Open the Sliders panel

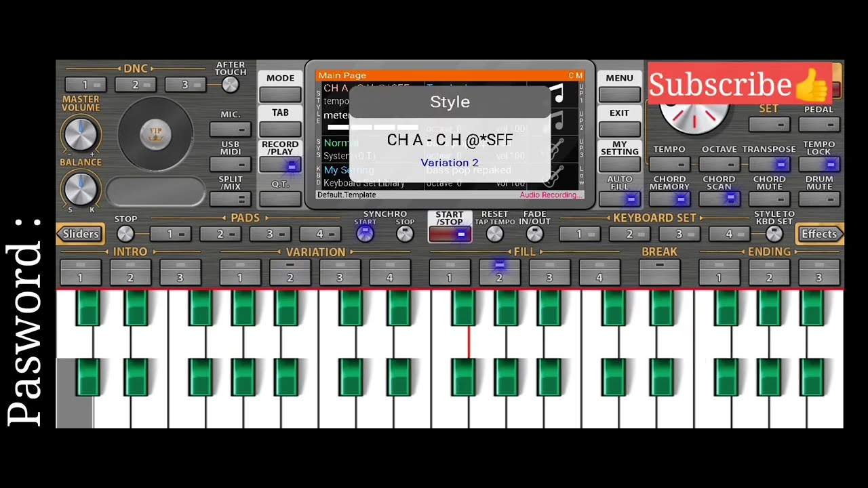click(80, 234)
